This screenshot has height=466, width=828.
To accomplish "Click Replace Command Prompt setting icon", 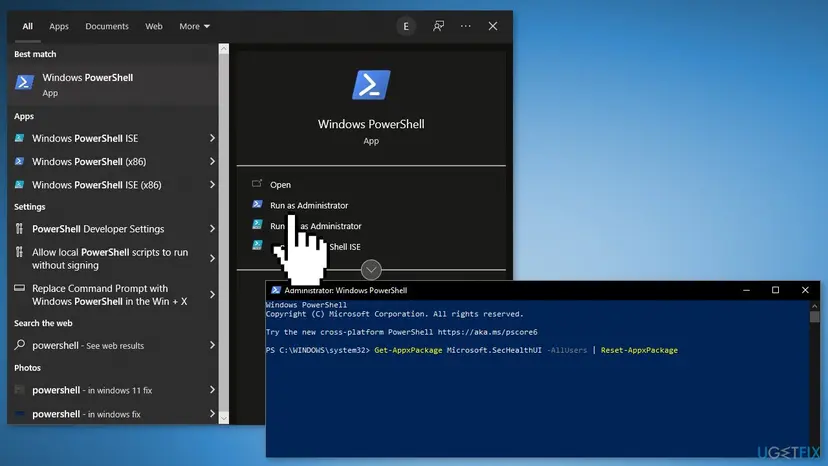I will click(20, 288).
